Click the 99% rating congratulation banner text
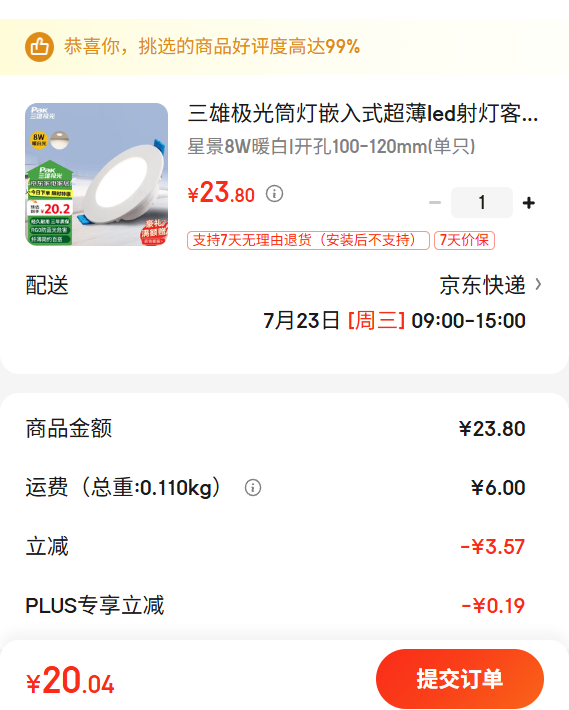Image resolution: width=569 pixels, height=710 pixels. click(x=212, y=46)
